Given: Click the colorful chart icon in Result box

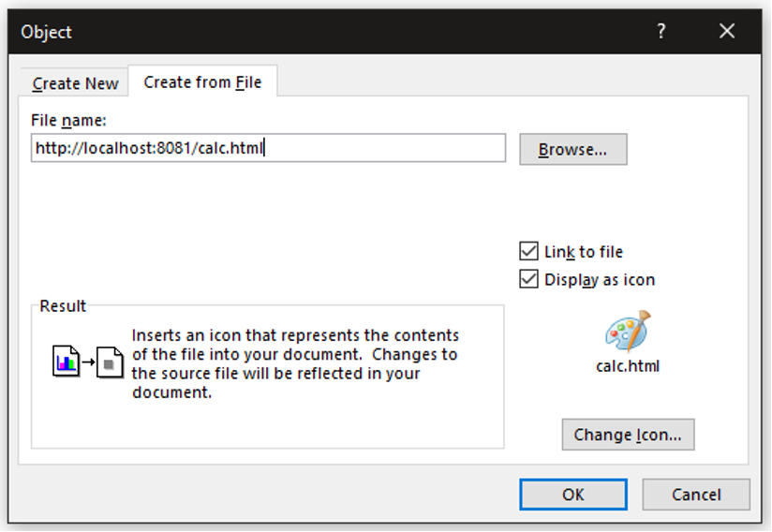Looking at the screenshot, I should (65, 362).
